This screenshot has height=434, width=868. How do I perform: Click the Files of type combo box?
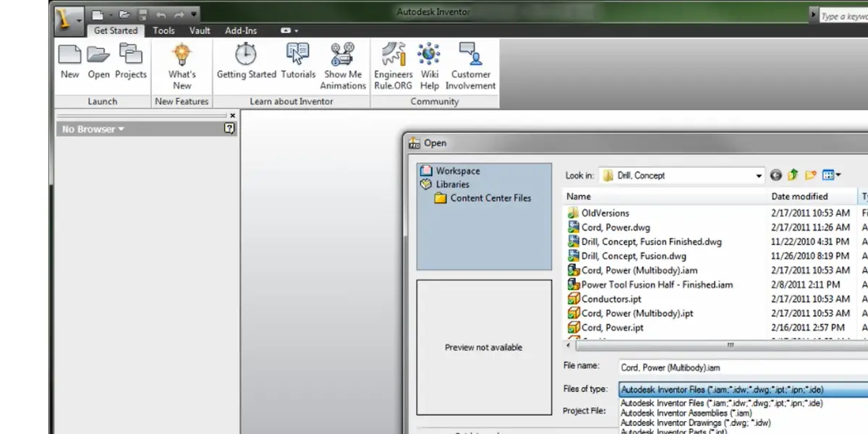coord(743,389)
